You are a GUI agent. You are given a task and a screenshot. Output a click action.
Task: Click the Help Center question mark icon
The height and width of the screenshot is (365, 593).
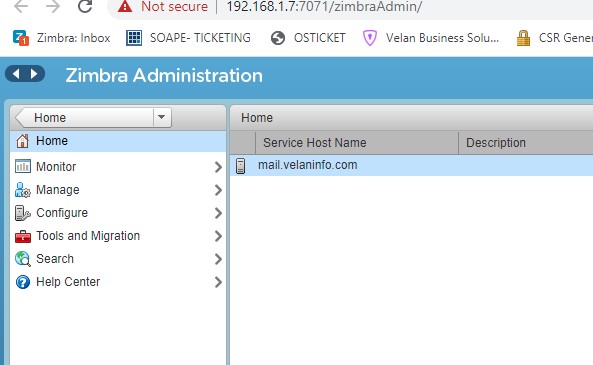tap(23, 282)
